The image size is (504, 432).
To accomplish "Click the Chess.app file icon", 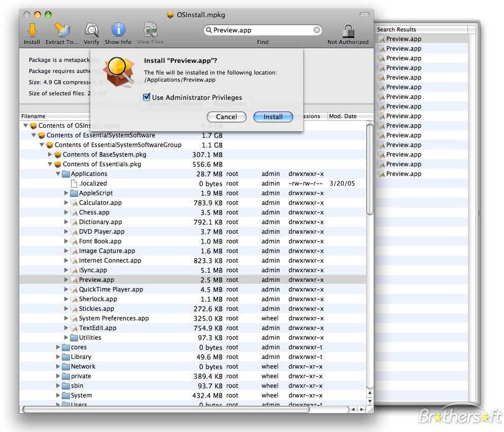I will (x=74, y=212).
